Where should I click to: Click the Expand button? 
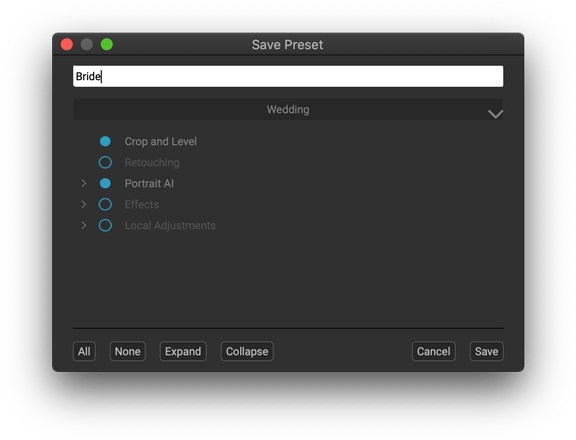pyautogui.click(x=183, y=351)
